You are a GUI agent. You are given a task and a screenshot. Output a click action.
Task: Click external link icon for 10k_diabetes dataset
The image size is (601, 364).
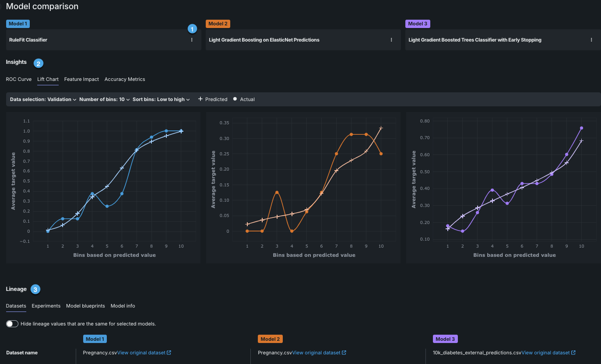coord(573,353)
